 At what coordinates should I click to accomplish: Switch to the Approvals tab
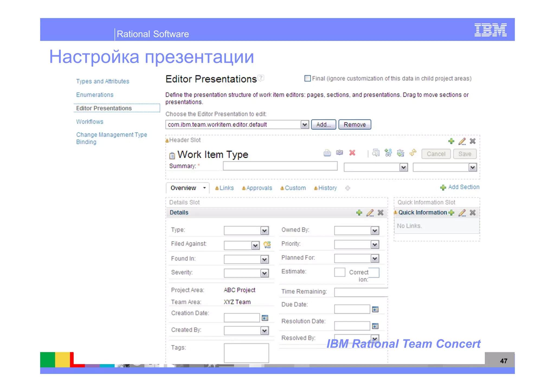point(259,188)
